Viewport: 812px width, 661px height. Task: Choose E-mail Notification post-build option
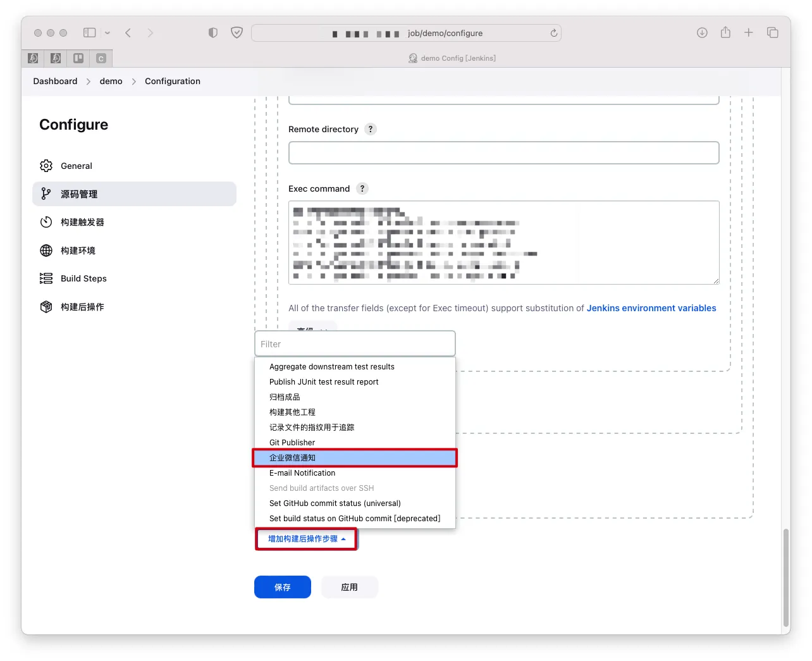point(302,473)
